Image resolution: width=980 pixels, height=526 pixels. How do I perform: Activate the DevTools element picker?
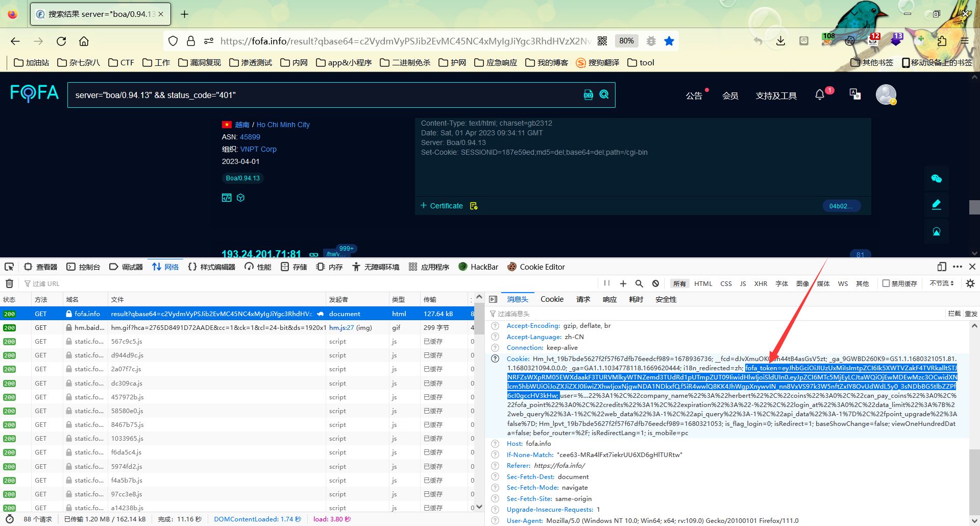9,267
